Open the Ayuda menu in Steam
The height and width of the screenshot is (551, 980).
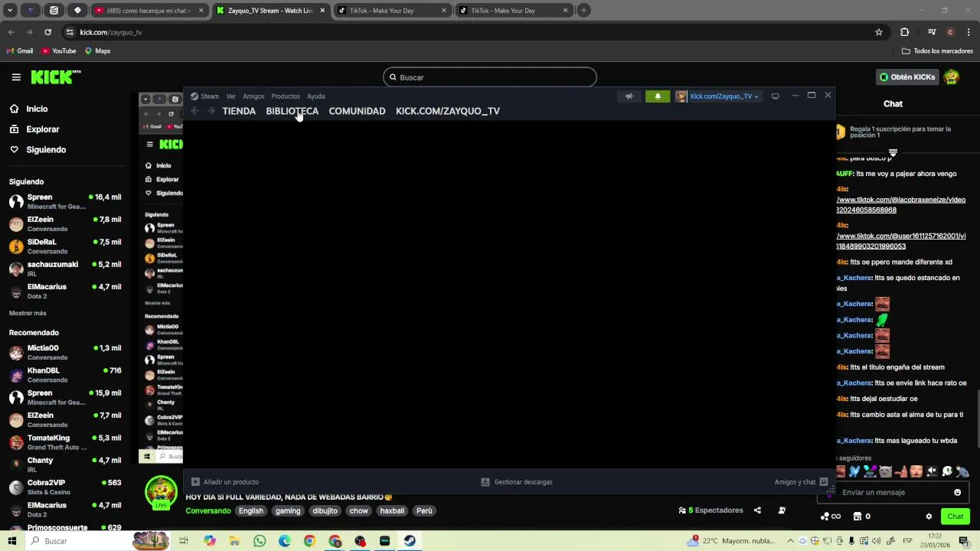(x=316, y=96)
